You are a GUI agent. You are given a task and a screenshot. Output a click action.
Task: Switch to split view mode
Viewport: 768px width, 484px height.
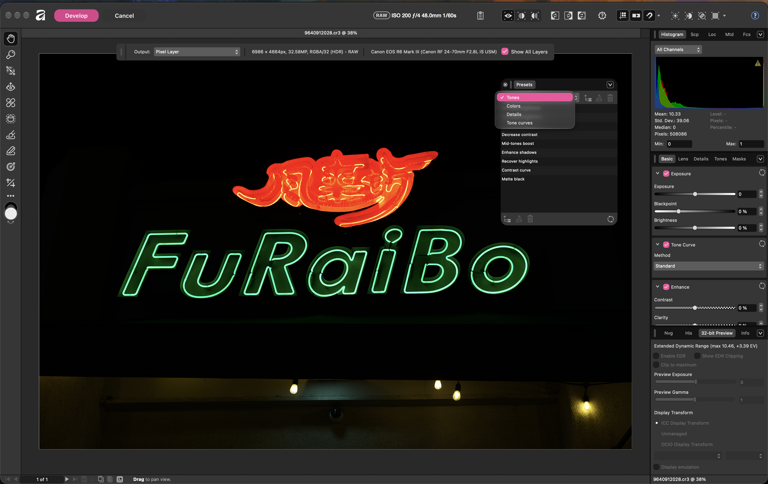(522, 16)
